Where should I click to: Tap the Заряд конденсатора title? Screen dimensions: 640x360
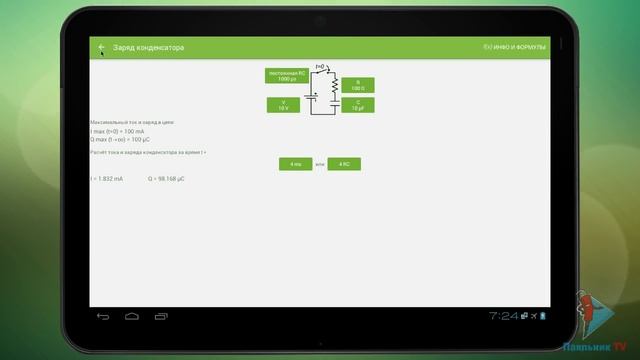click(x=149, y=47)
